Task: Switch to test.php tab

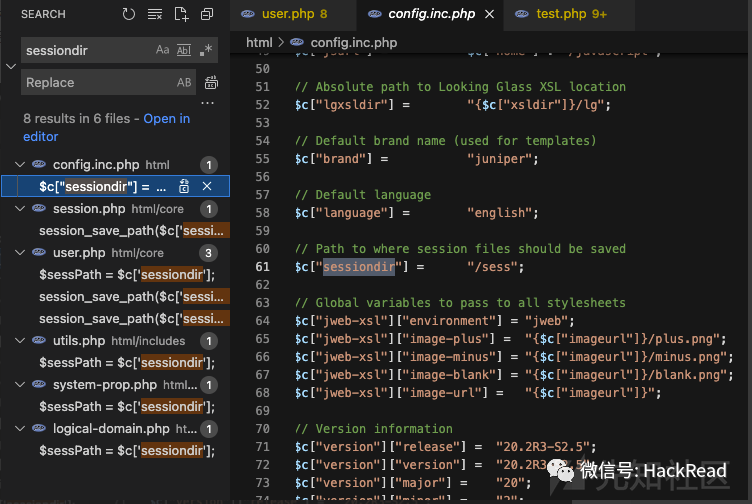Action: pyautogui.click(x=571, y=14)
